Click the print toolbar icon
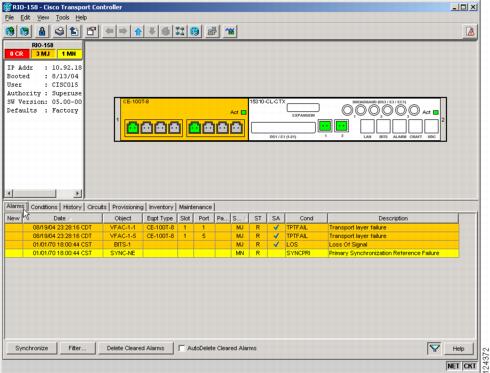 pos(59,31)
